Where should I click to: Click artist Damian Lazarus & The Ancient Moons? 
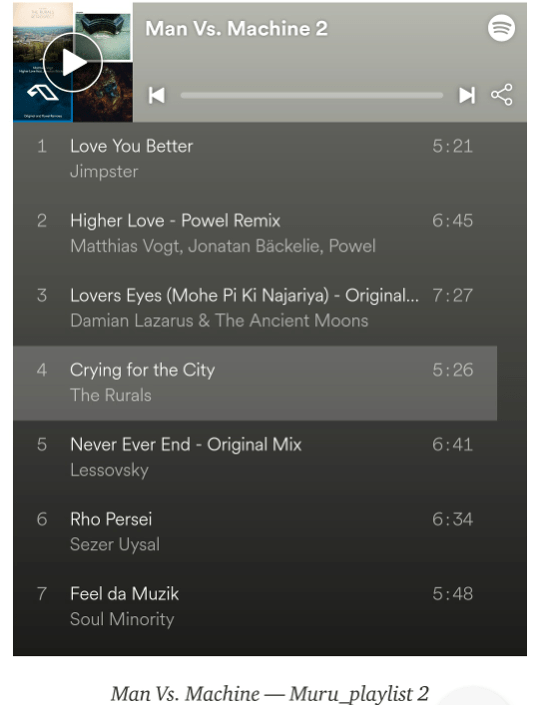(x=219, y=321)
